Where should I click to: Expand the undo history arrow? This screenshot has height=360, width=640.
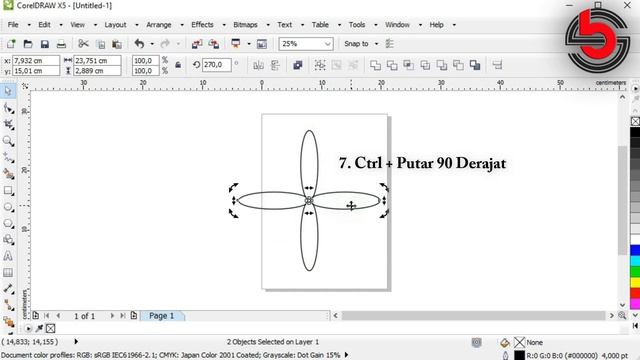[152, 44]
